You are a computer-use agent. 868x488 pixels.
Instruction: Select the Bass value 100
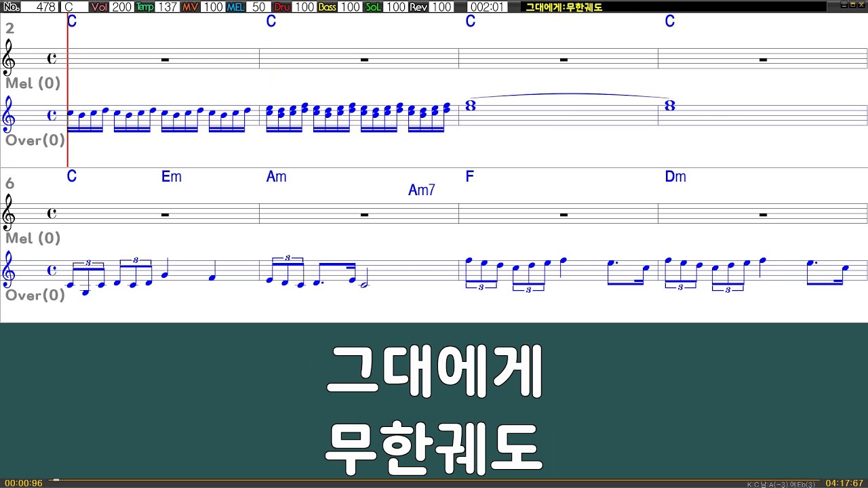point(350,7)
